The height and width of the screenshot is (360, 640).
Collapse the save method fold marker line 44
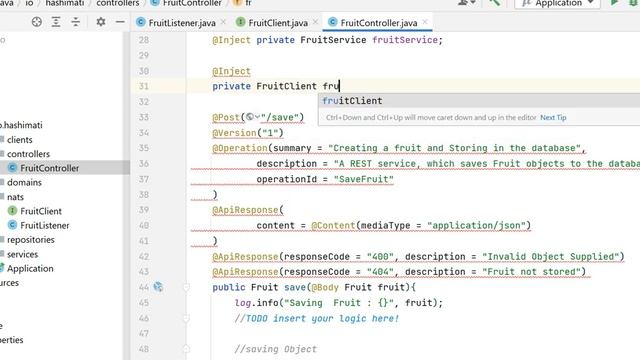click(x=186, y=287)
